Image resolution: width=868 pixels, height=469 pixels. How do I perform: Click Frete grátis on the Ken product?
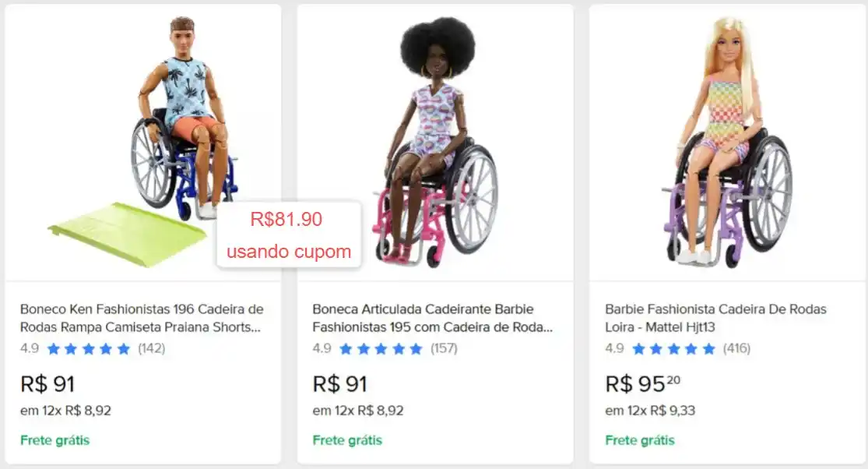(x=54, y=440)
